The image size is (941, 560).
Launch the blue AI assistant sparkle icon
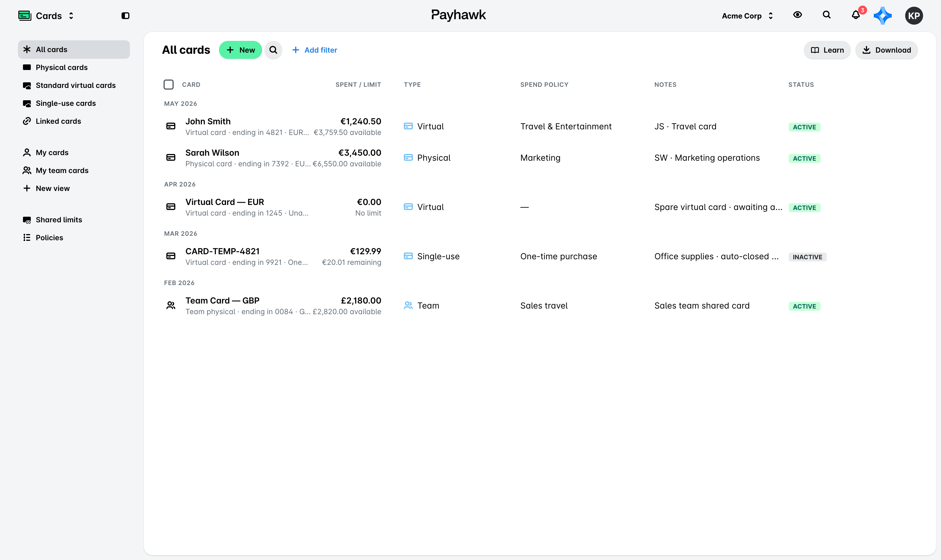click(x=882, y=16)
